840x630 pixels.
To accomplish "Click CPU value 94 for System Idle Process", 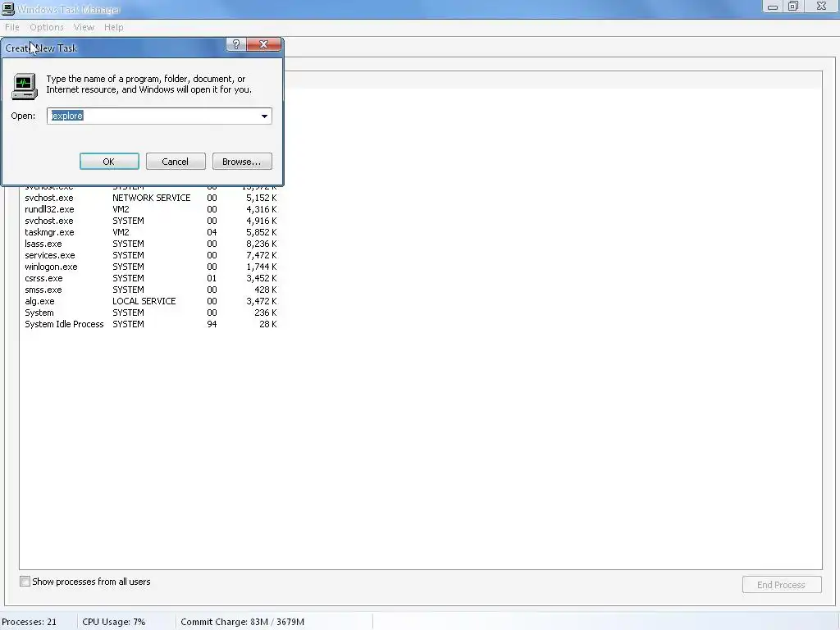I will [212, 324].
